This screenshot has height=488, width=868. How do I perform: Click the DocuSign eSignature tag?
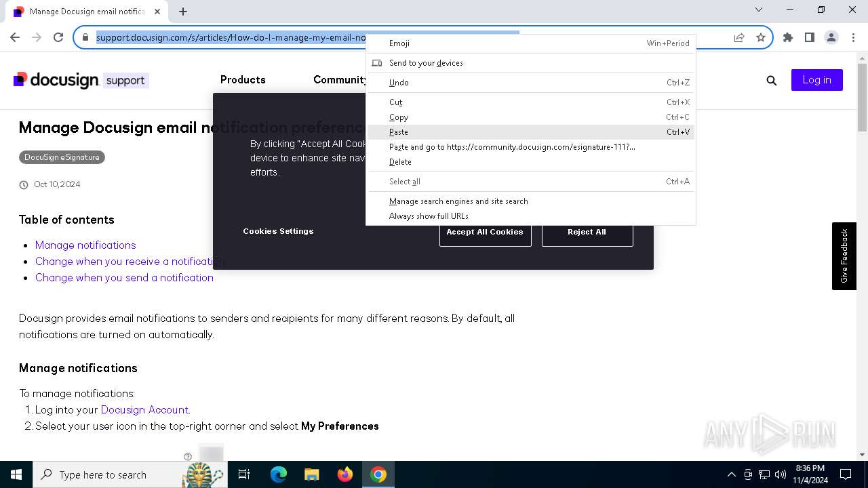tap(62, 157)
